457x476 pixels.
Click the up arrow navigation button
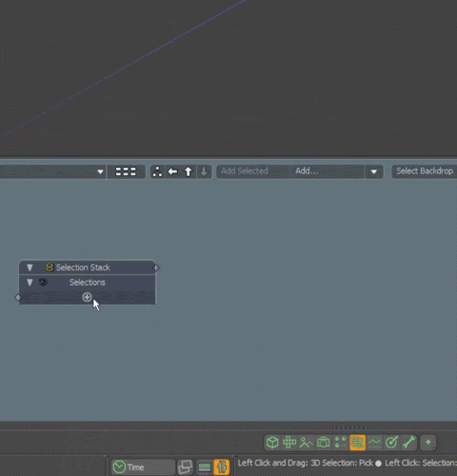[x=189, y=171]
